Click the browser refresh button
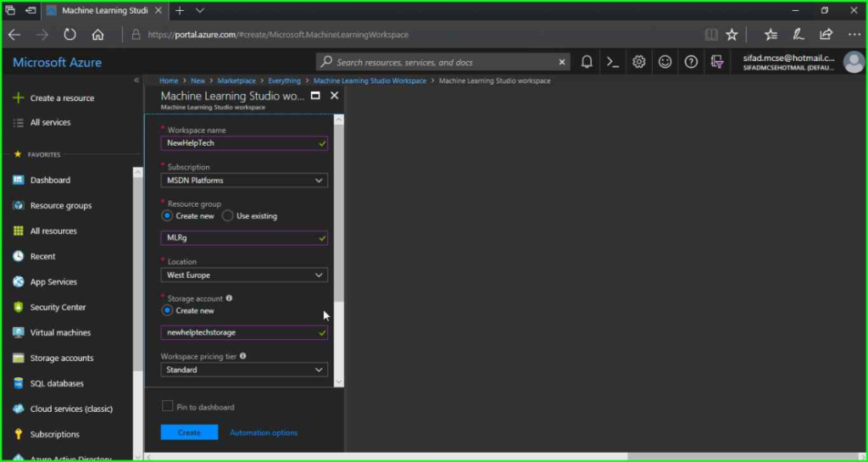The image size is (868, 462). pyautogui.click(x=70, y=35)
